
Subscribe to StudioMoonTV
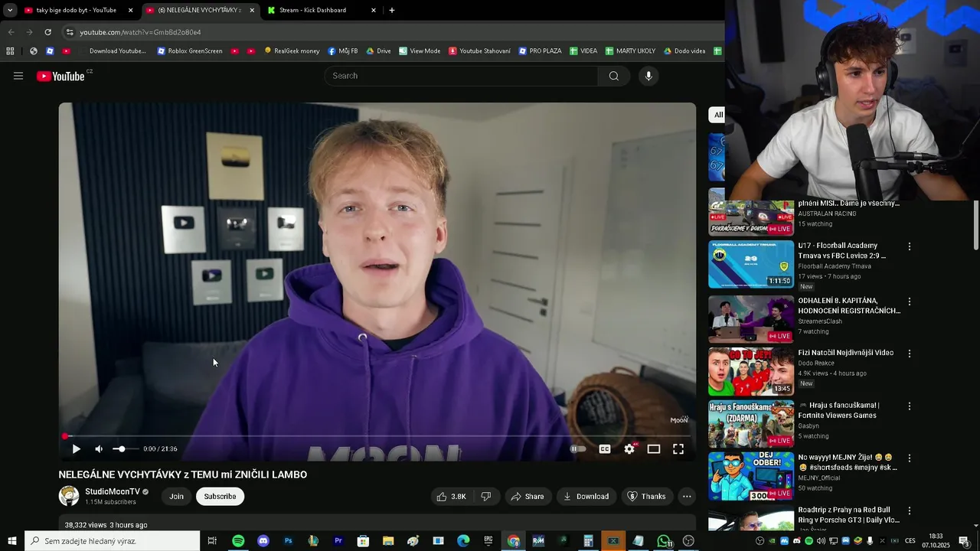pos(220,497)
